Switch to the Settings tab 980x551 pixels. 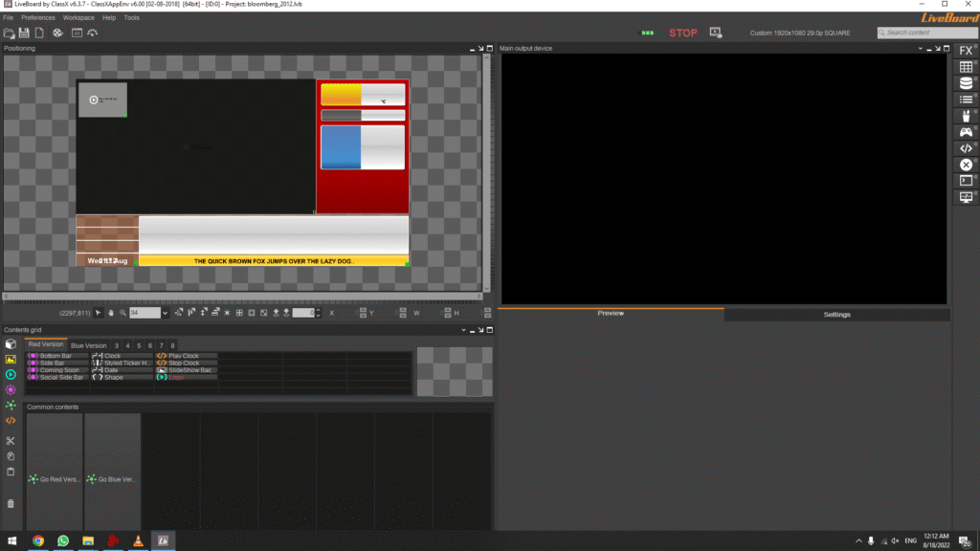(836, 315)
